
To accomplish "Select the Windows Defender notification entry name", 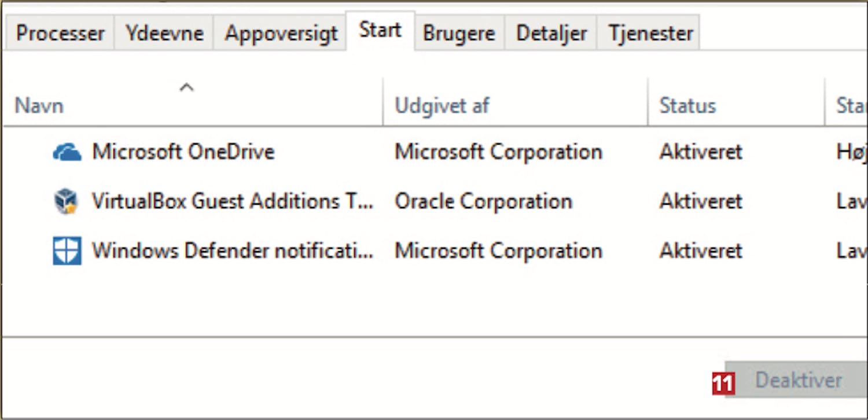I will pyautogui.click(x=233, y=250).
